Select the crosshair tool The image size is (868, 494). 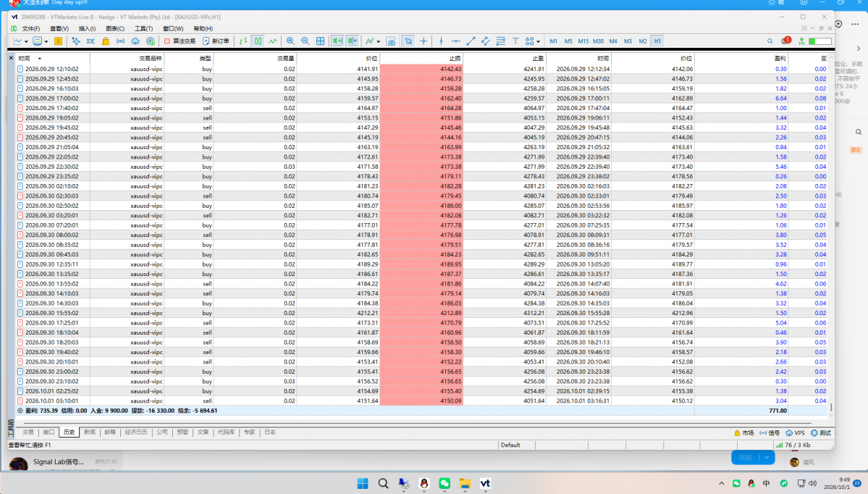pos(424,41)
